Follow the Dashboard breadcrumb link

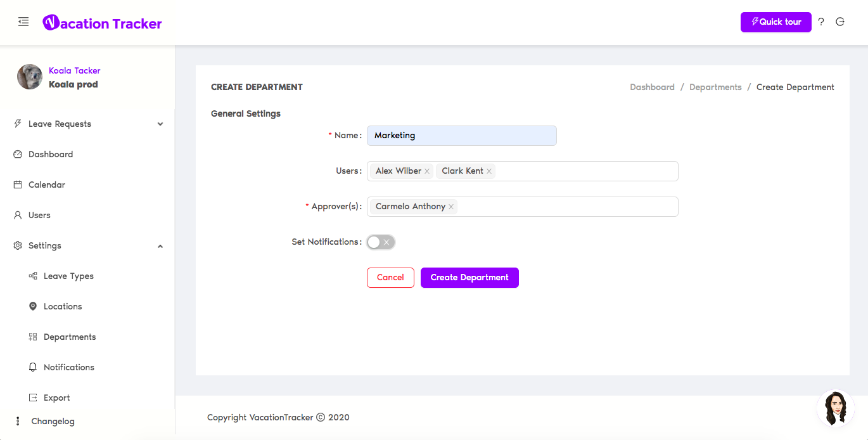(652, 87)
